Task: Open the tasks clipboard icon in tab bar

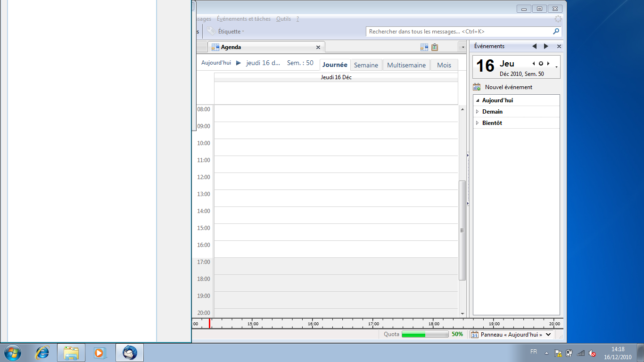Action: coord(435,47)
